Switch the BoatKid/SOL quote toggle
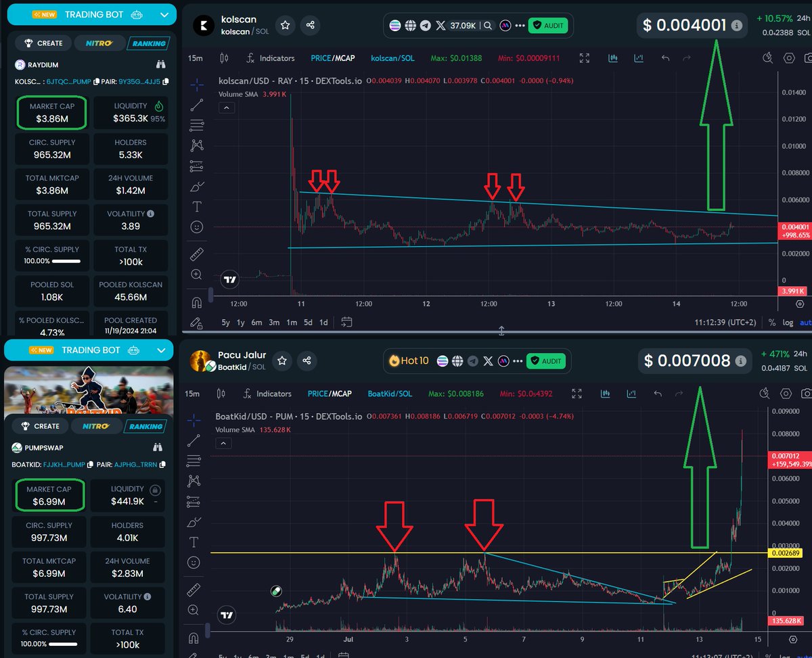This screenshot has width=812, height=658. pyautogui.click(x=390, y=393)
